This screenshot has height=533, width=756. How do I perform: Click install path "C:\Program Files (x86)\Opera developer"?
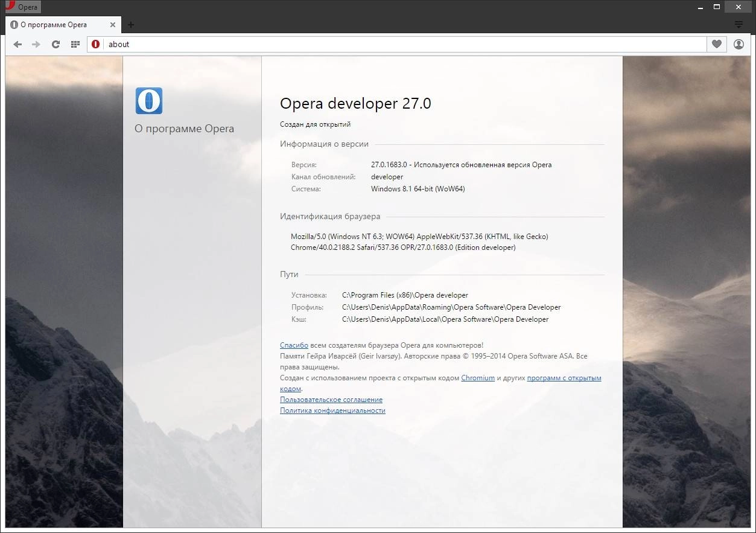coord(405,295)
